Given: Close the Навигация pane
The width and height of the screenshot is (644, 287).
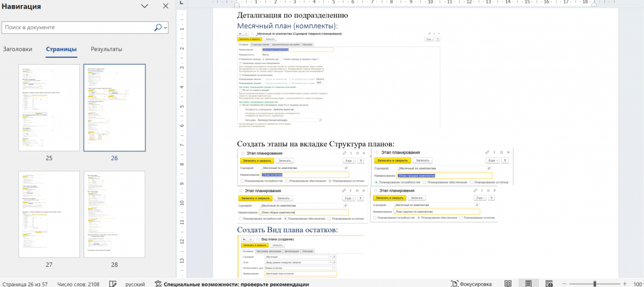Looking at the screenshot, I should pyautogui.click(x=165, y=6).
